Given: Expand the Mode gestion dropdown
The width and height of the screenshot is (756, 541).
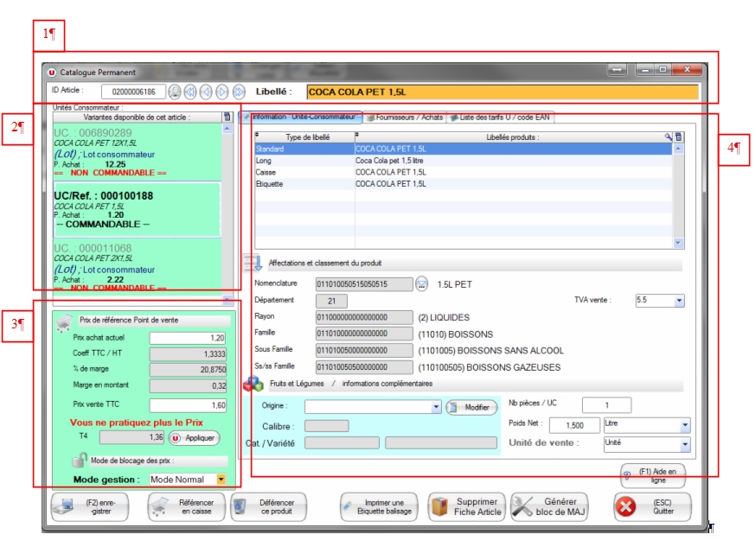Looking at the screenshot, I should tap(221, 480).
